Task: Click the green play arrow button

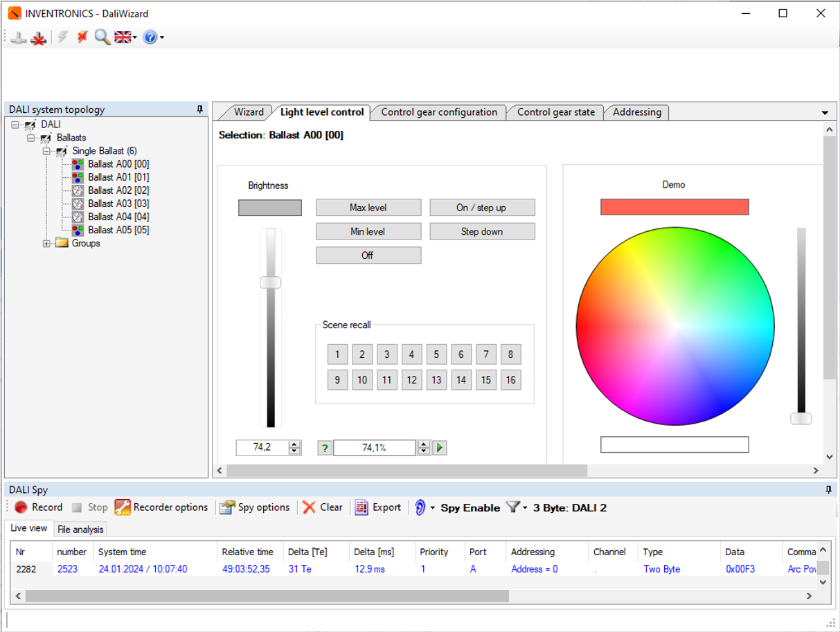Action: tap(440, 448)
